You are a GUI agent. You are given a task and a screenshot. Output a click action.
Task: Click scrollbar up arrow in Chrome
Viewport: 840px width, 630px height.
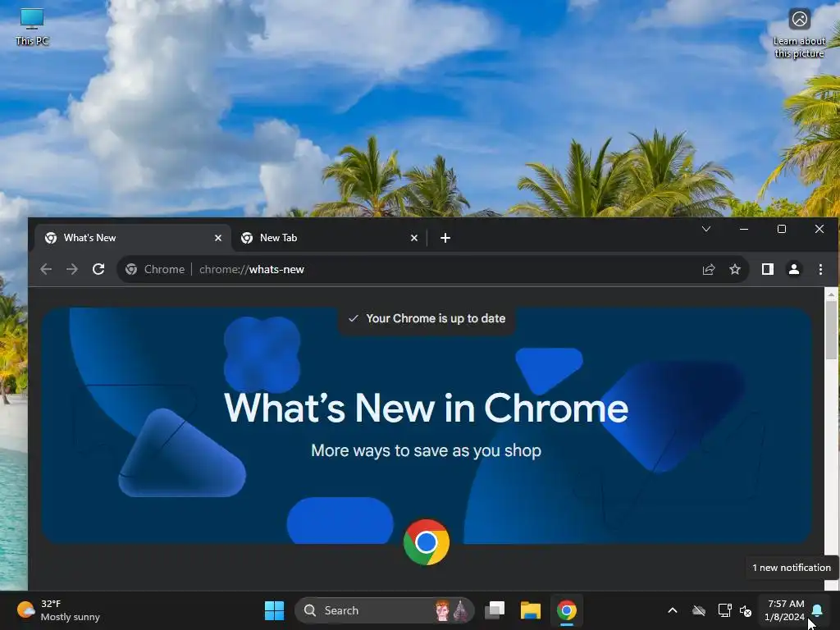pyautogui.click(x=831, y=294)
